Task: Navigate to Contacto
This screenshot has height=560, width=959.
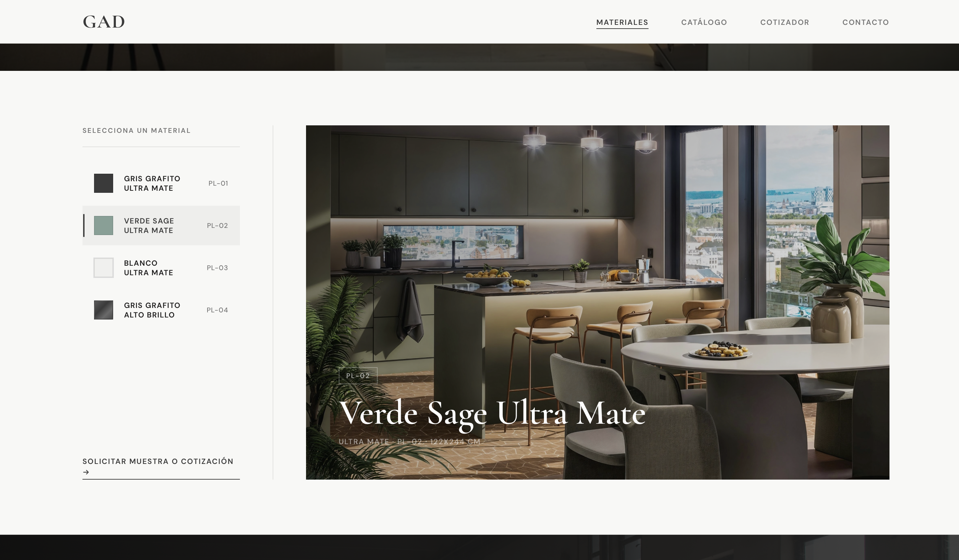Action: pyautogui.click(x=865, y=22)
